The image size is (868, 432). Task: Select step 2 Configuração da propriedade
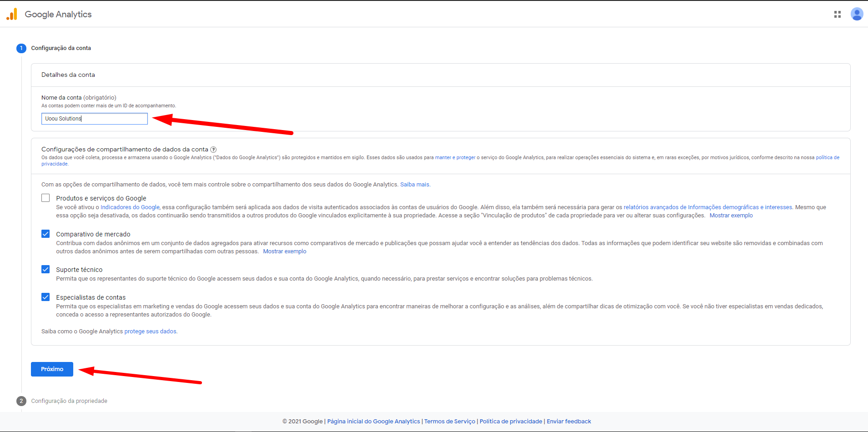(62, 401)
